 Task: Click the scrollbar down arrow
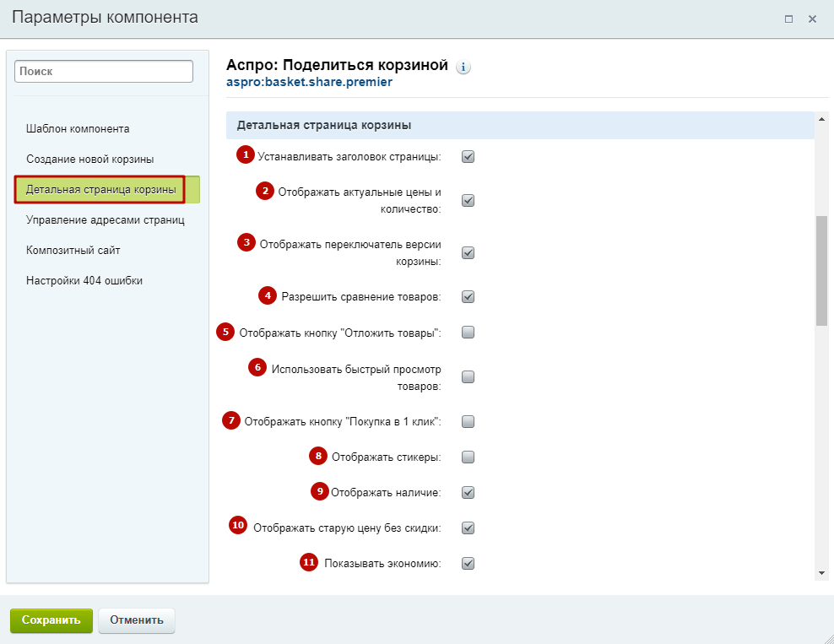[822, 573]
